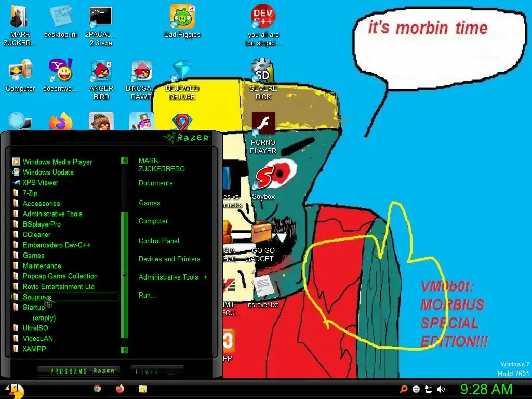Open the Games link in the right Start menu pane
The height and width of the screenshot is (399, 532).
click(149, 203)
